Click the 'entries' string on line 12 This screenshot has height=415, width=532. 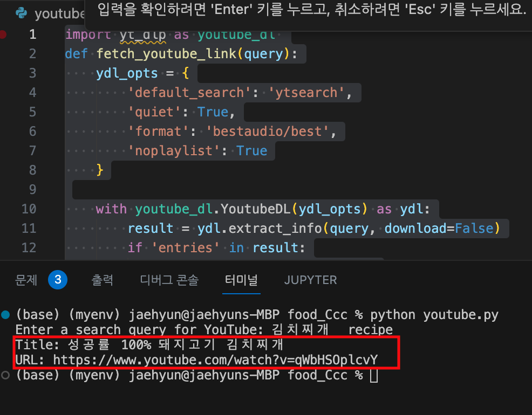coord(185,247)
